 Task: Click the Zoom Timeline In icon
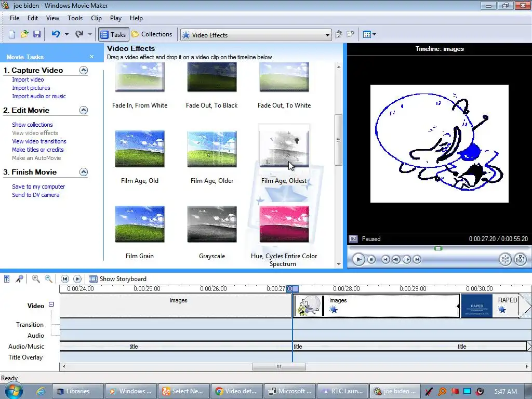pos(36,279)
